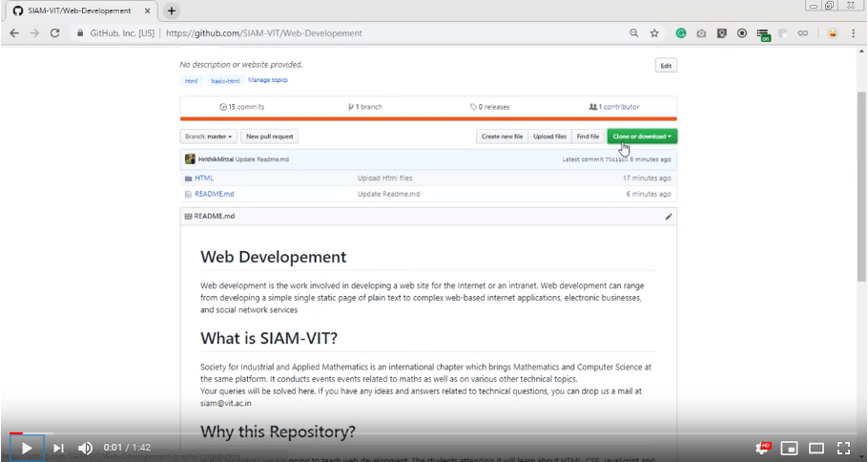Toggle theater mode
The image size is (868, 462).
tap(816, 448)
